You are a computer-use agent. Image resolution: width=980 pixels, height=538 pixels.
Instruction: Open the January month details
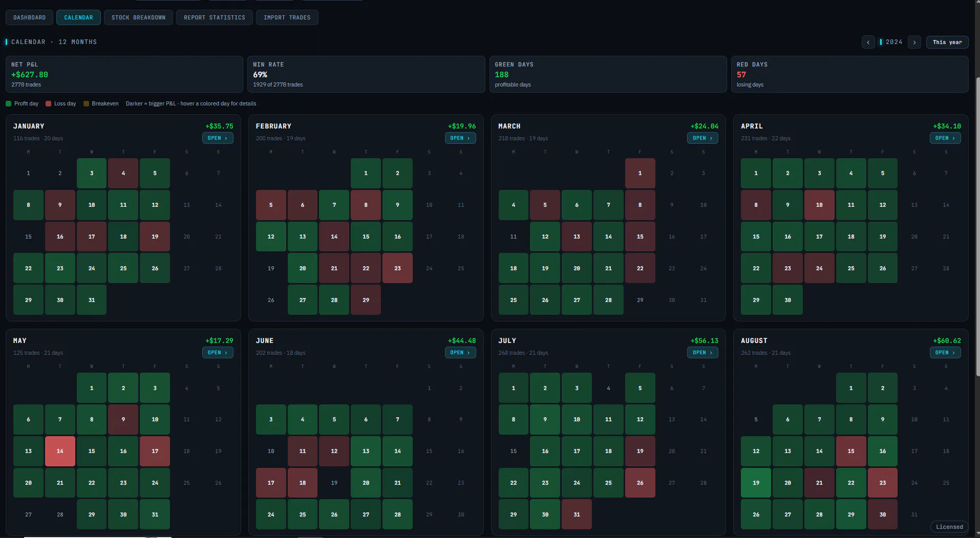pyautogui.click(x=218, y=138)
